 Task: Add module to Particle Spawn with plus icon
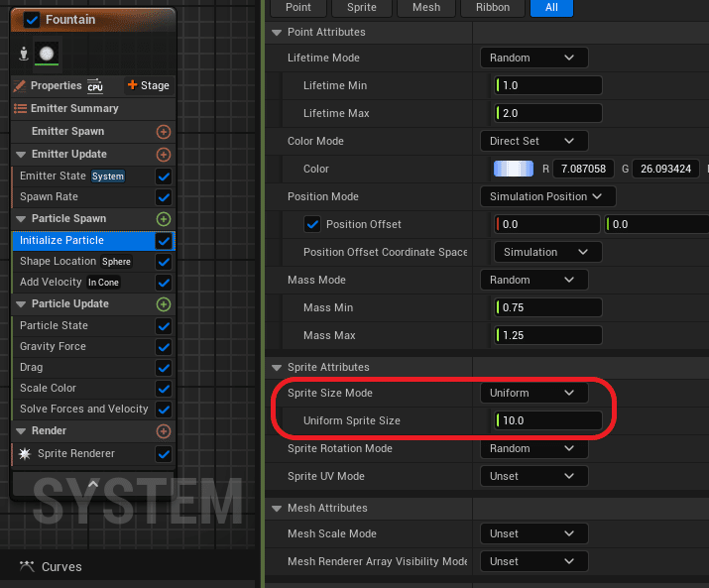pyautogui.click(x=164, y=219)
